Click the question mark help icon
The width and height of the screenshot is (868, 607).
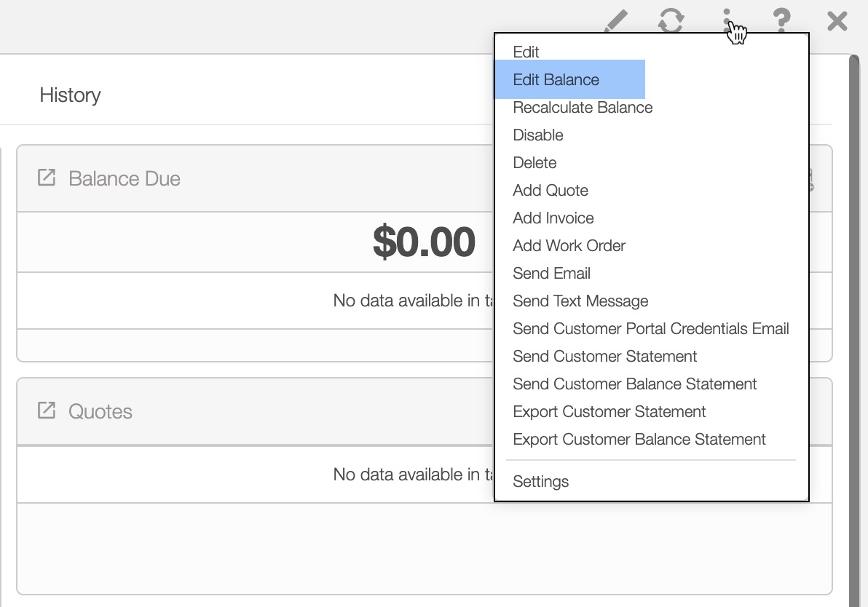click(x=781, y=20)
